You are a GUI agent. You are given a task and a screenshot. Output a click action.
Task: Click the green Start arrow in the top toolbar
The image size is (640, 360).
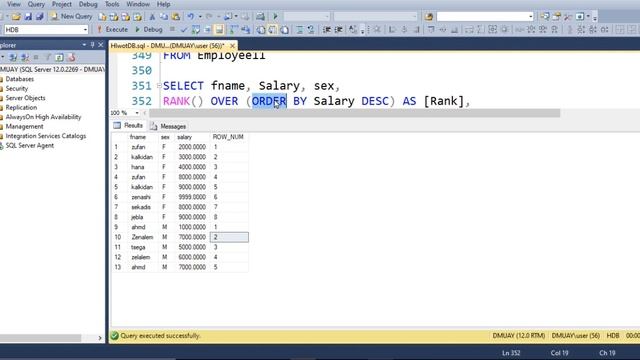click(275, 17)
